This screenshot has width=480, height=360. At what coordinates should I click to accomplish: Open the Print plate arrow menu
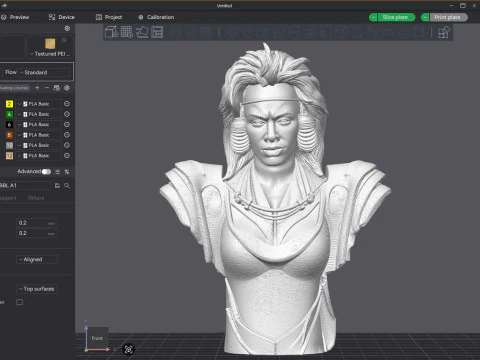click(425, 17)
